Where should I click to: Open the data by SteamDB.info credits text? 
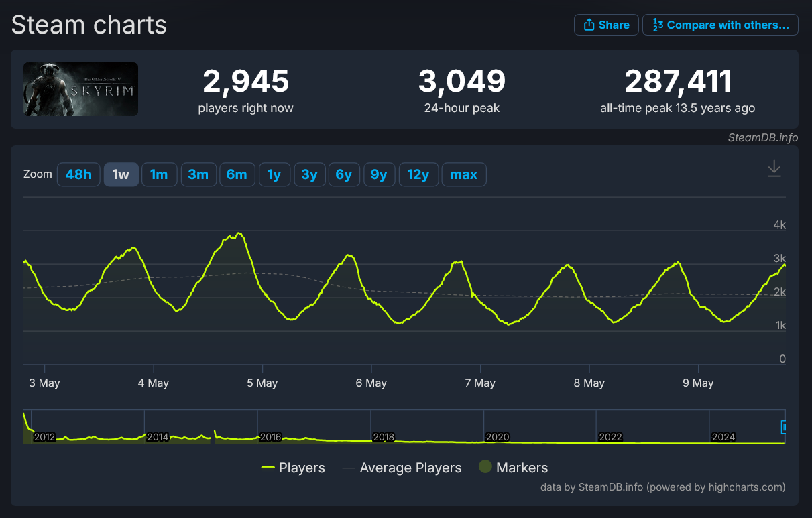point(662,487)
